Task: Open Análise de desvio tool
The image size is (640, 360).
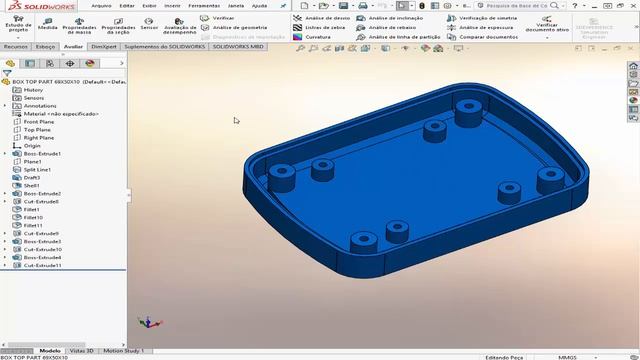Action: [x=322, y=18]
